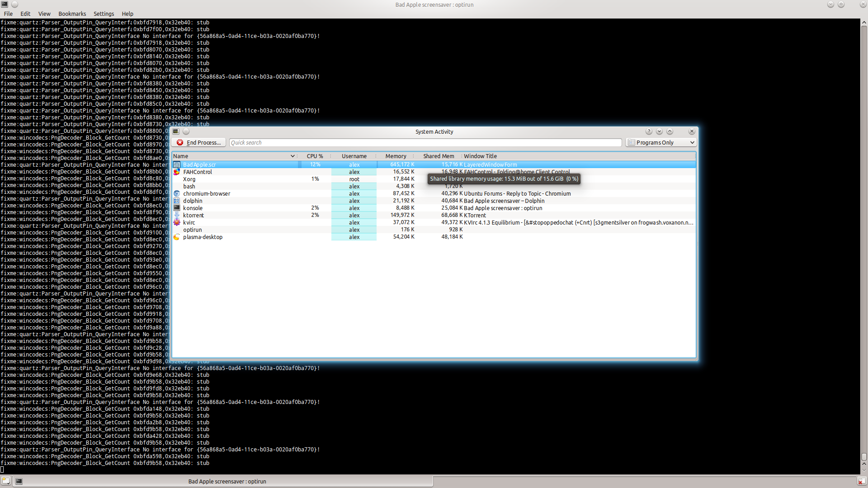Open the Konsole Bookmarks menu

click(x=72, y=14)
